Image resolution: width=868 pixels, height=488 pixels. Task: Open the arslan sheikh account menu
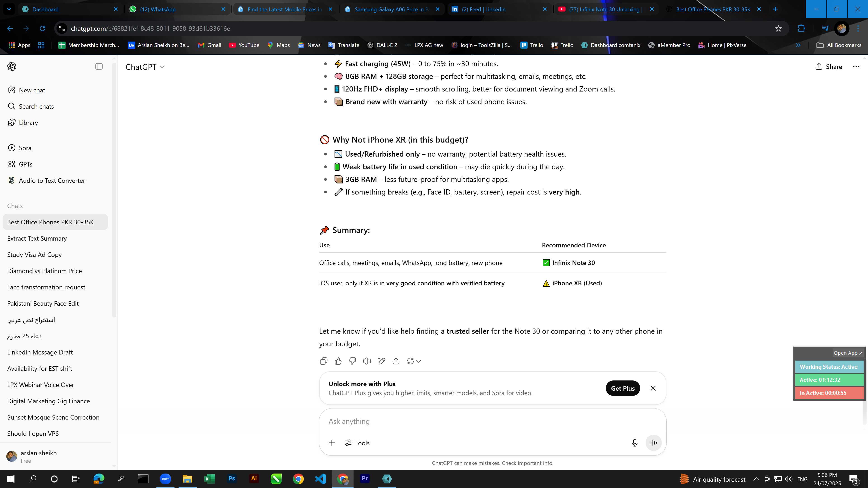pos(56,457)
